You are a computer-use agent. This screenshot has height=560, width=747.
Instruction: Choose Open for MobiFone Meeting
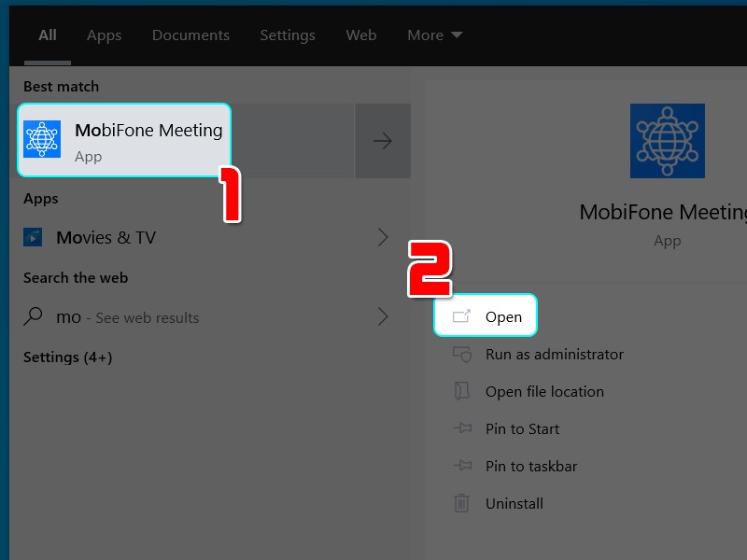(x=486, y=316)
